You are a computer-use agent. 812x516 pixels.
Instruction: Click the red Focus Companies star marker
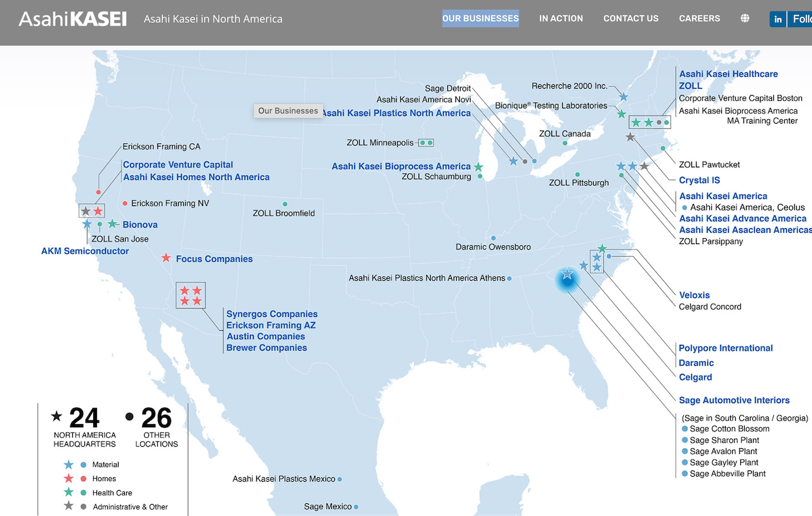(x=166, y=258)
